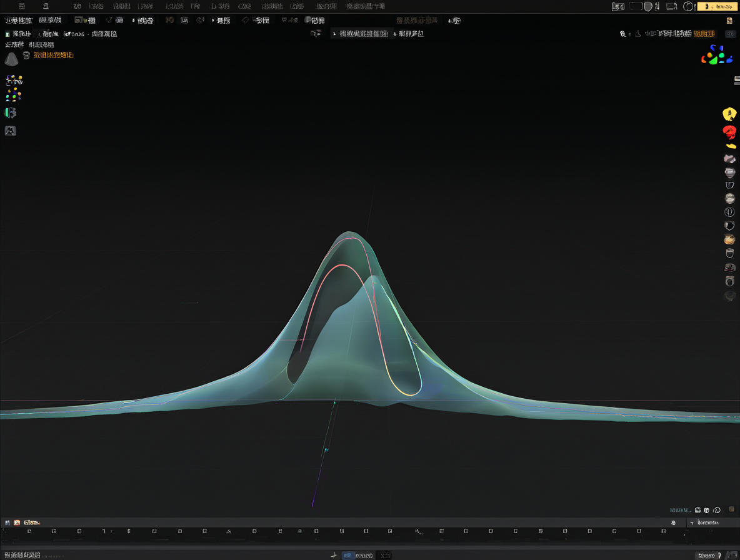The image size is (740, 560).
Task: Click the small cylinder icon beside orange label
Action: click(x=26, y=55)
